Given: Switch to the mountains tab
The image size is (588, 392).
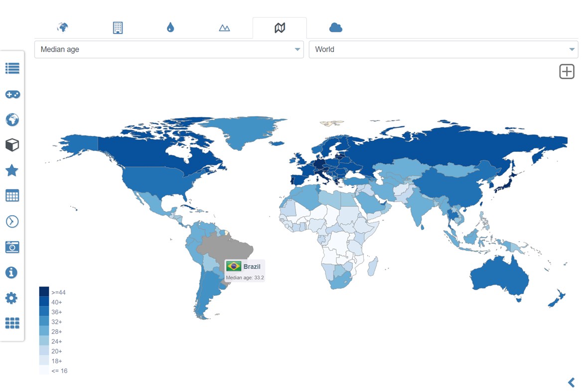Looking at the screenshot, I should 224,28.
